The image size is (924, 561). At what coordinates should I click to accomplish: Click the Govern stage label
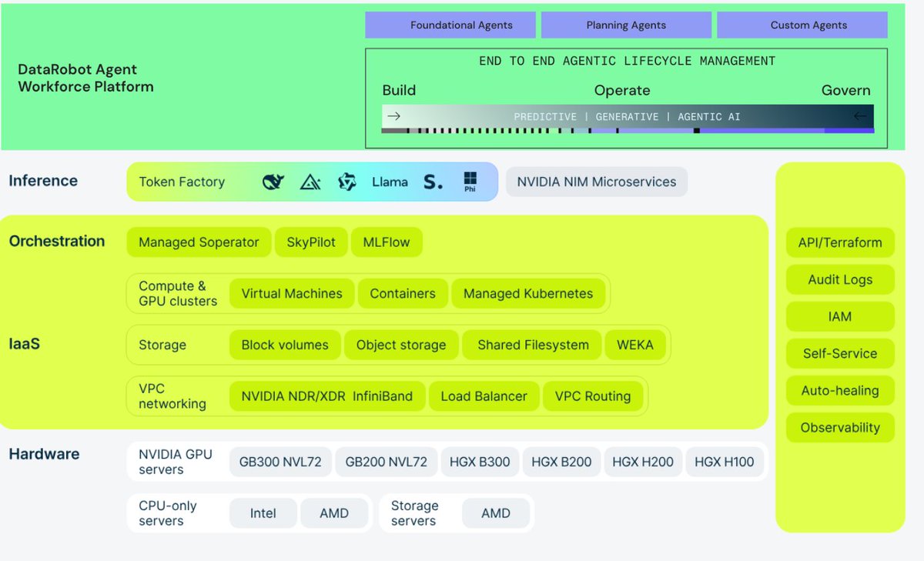coord(845,90)
